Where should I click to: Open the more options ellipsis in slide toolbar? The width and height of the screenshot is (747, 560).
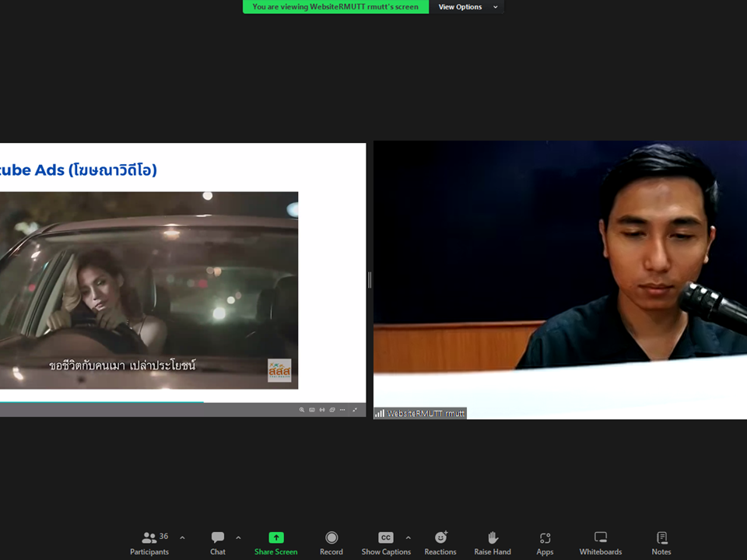pyautogui.click(x=342, y=410)
